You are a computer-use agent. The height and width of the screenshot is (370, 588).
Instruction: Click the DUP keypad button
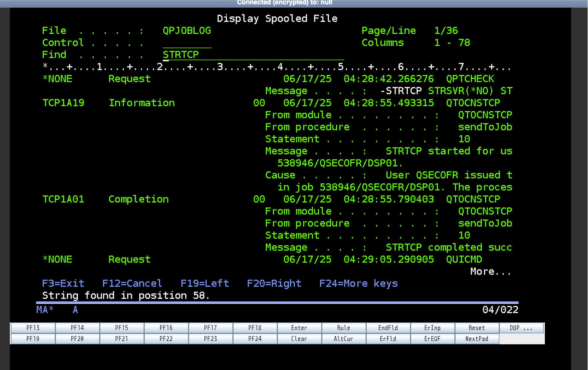521,328
